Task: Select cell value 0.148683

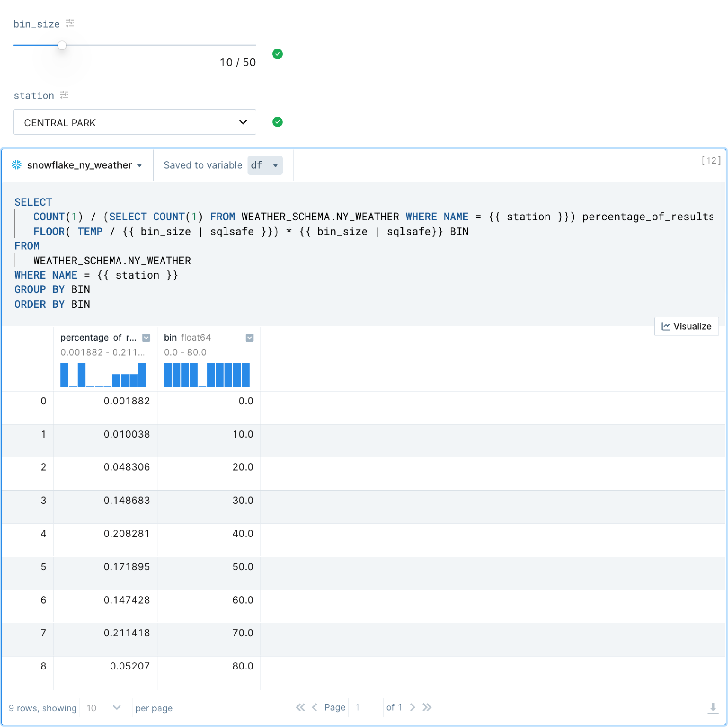Action: point(127,500)
